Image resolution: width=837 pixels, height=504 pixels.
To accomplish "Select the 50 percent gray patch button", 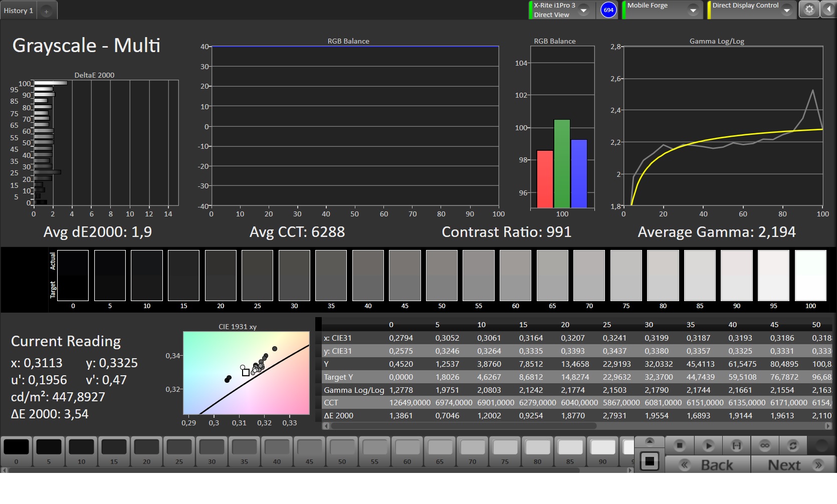I will pos(342,451).
